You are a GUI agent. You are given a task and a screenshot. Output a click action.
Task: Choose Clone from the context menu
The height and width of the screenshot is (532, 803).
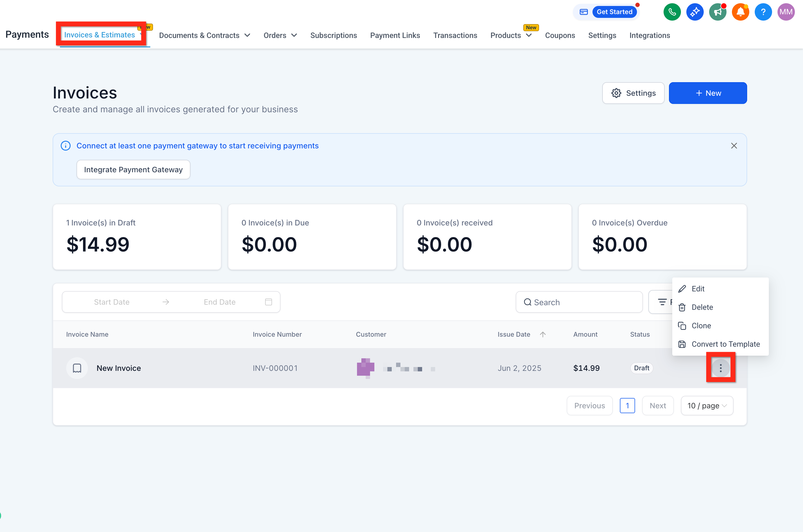701,326
